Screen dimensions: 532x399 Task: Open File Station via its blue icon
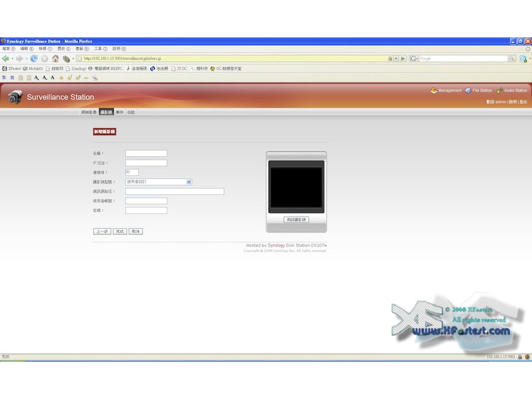468,90
